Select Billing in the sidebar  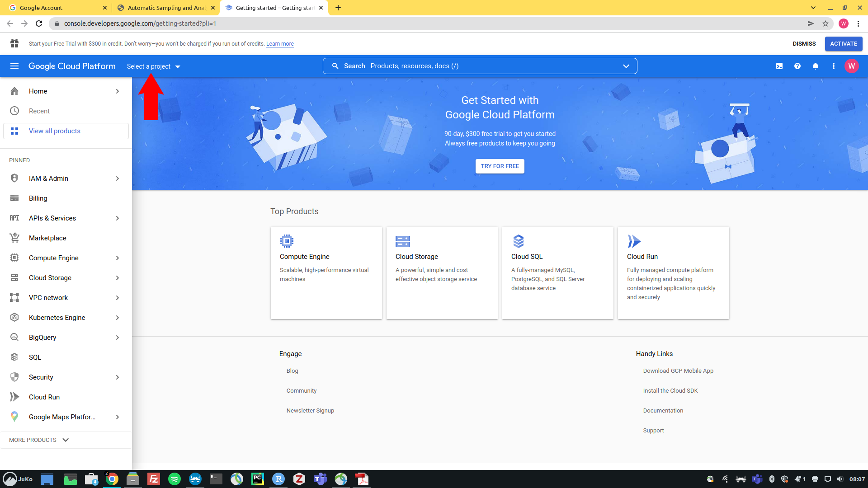click(x=38, y=198)
